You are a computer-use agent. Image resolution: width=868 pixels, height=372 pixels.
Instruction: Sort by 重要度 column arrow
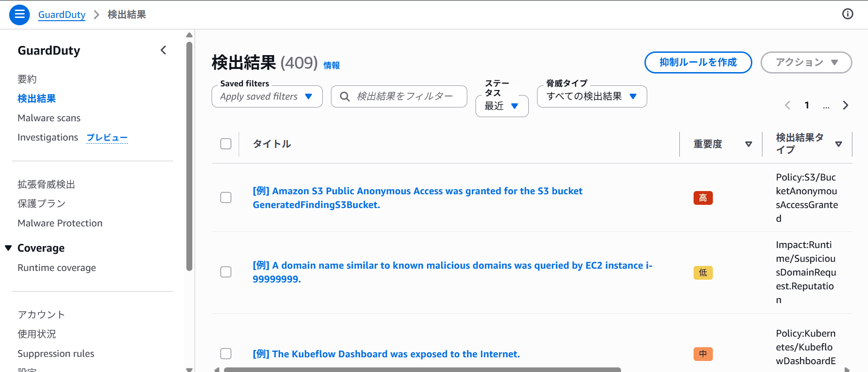point(749,144)
